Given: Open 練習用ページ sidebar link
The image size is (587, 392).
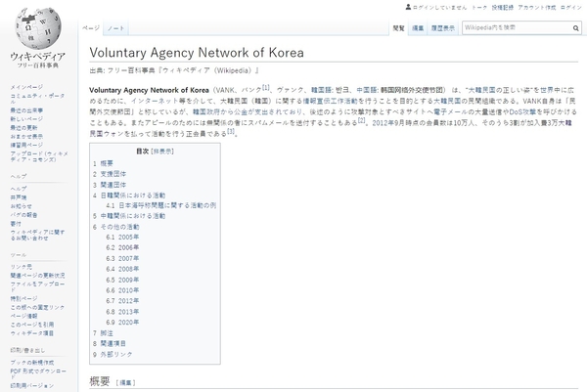Looking at the screenshot, I should point(26,145).
